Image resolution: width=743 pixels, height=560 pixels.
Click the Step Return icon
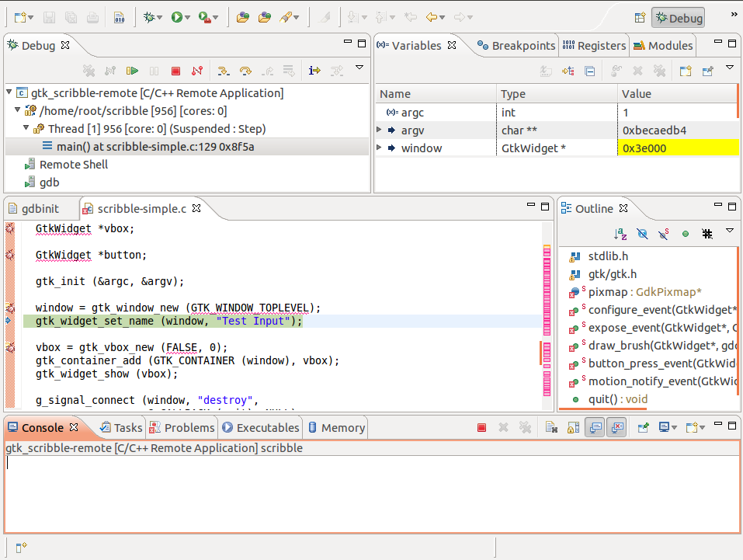click(268, 71)
